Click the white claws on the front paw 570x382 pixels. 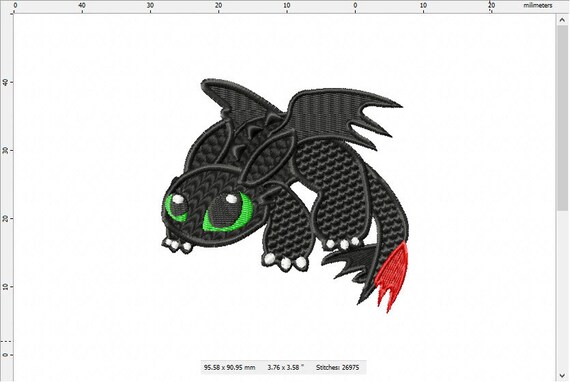(x=285, y=262)
